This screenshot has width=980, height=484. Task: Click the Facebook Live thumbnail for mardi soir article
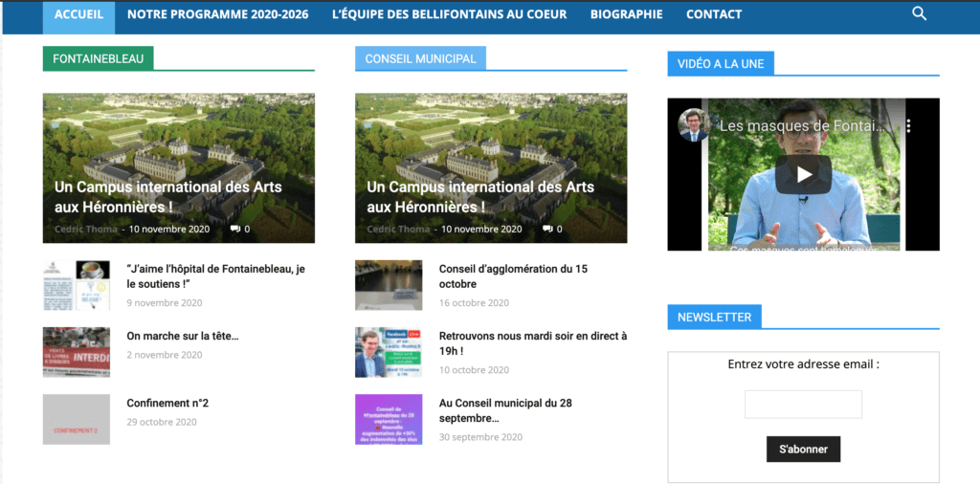pos(389,352)
